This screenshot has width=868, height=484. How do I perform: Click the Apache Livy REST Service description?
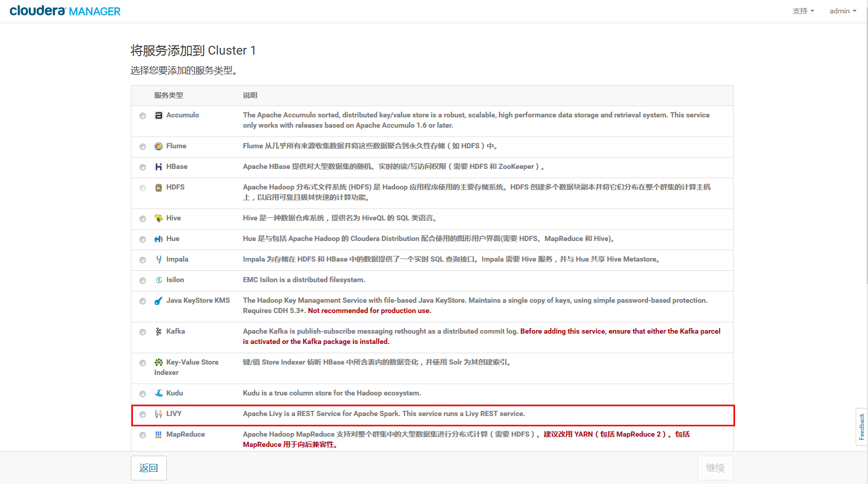tap(384, 414)
